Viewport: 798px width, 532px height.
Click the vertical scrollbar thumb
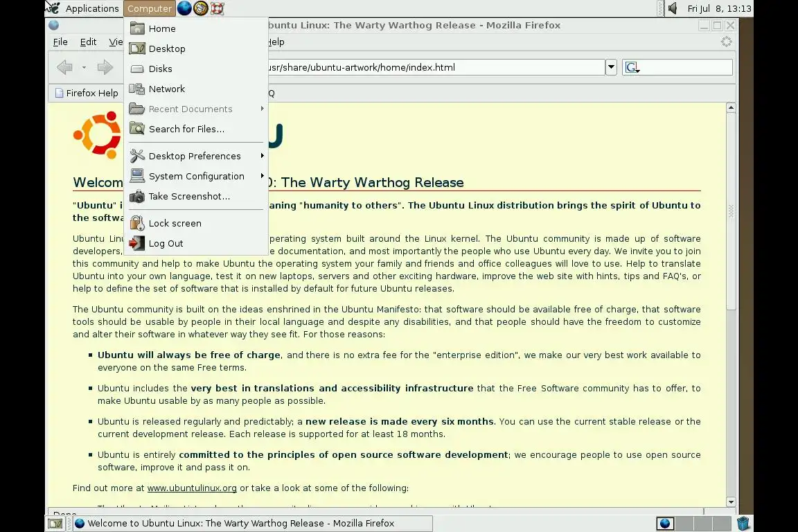[731, 211]
